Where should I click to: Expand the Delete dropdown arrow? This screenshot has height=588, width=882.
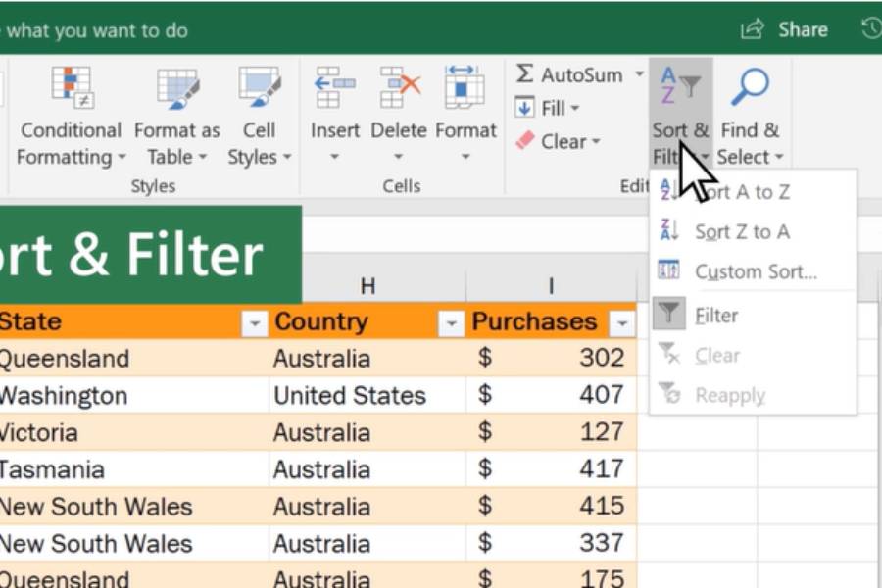click(x=398, y=157)
